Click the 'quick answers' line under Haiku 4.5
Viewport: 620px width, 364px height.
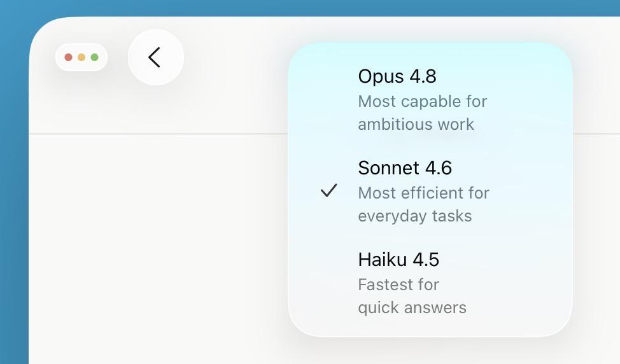(x=412, y=308)
